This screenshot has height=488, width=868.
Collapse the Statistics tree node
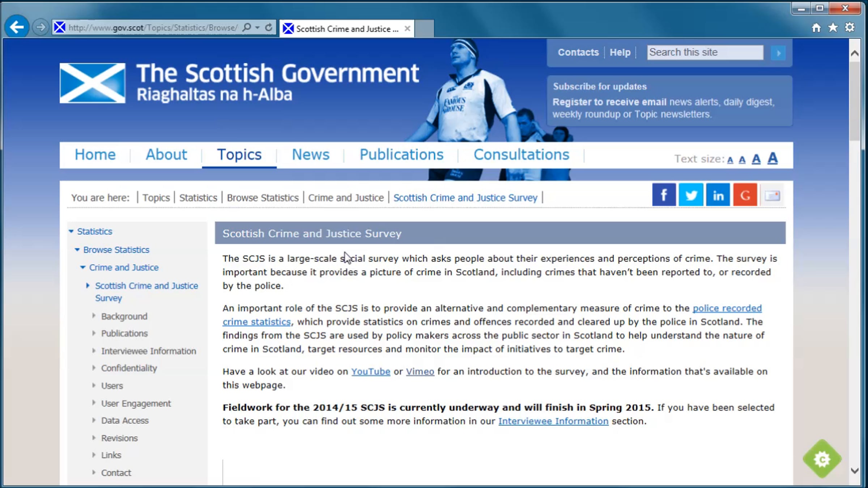click(x=71, y=231)
